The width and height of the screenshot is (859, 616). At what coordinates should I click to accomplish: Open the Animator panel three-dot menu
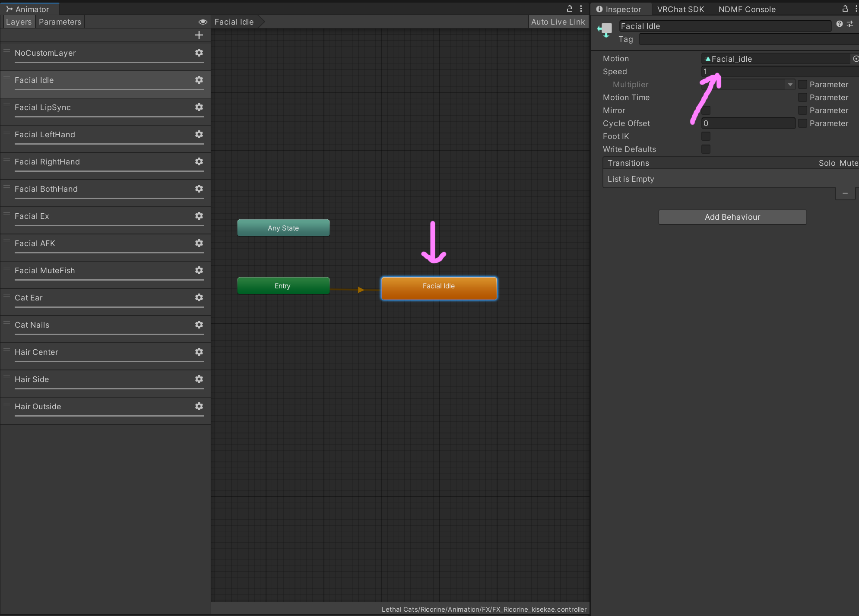[x=581, y=9]
